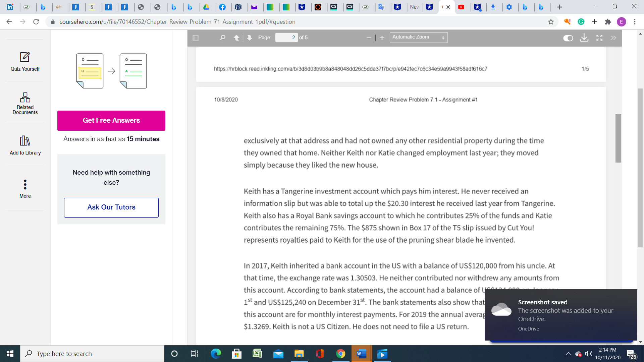This screenshot has height=362, width=644.
Task: Download the PDF document
Action: point(584,38)
